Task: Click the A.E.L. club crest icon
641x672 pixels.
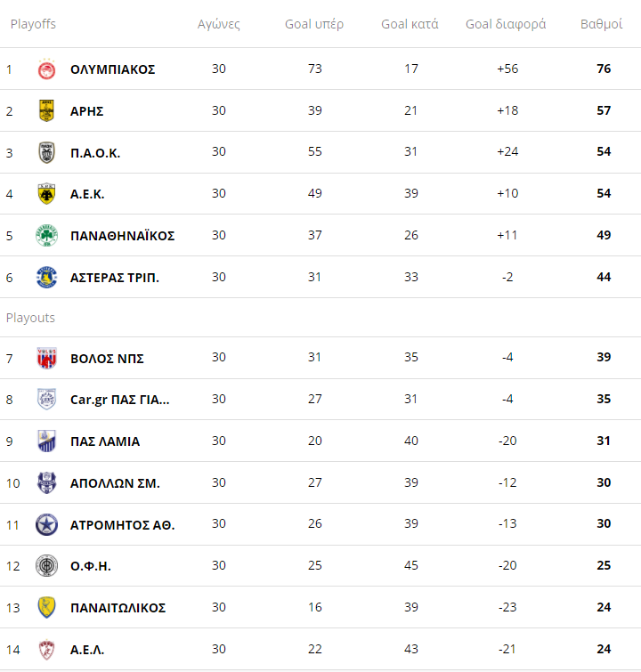Action: pos(46,650)
